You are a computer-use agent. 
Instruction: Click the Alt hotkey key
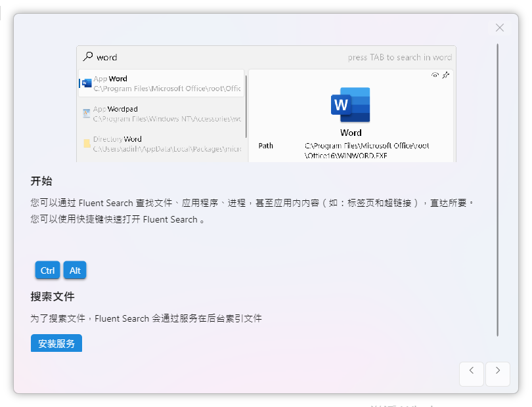[75, 270]
